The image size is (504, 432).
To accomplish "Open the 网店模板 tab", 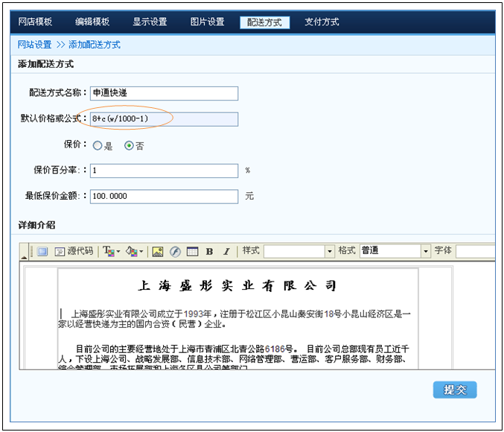I will click(x=35, y=22).
